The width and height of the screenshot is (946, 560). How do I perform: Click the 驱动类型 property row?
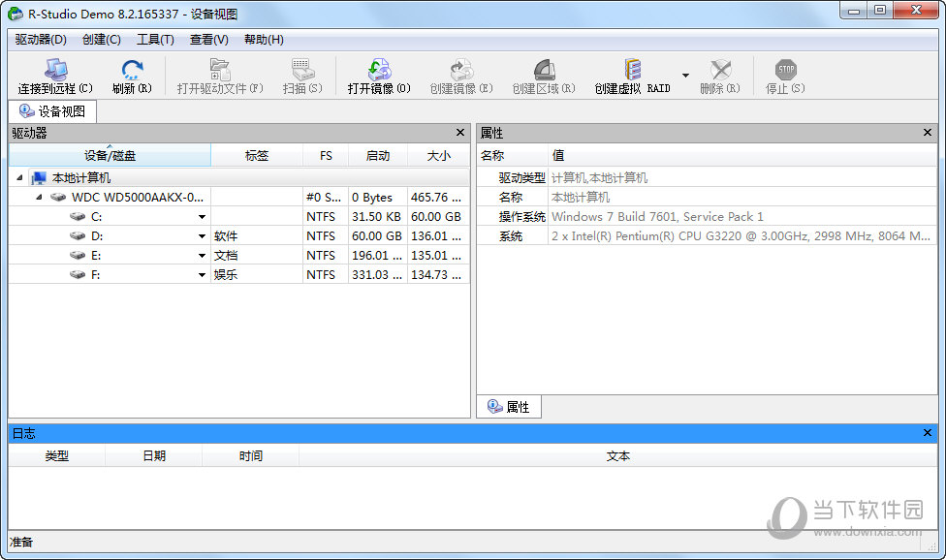click(707, 178)
